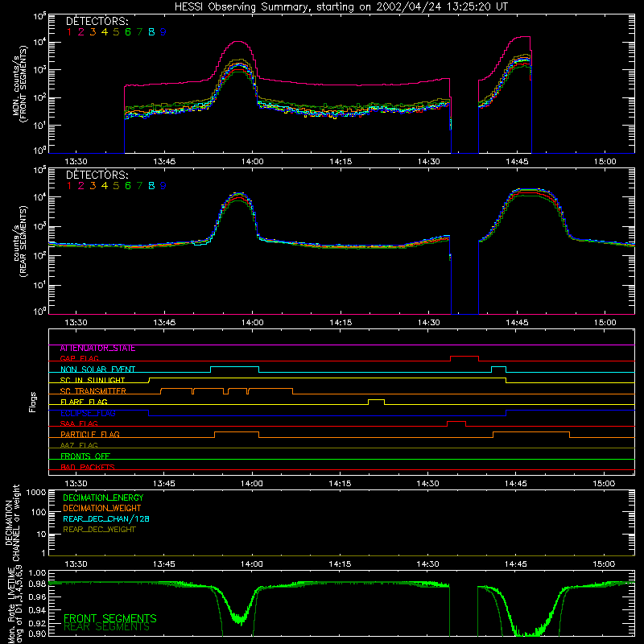Select detector 7 in front segments legend

click(x=139, y=32)
